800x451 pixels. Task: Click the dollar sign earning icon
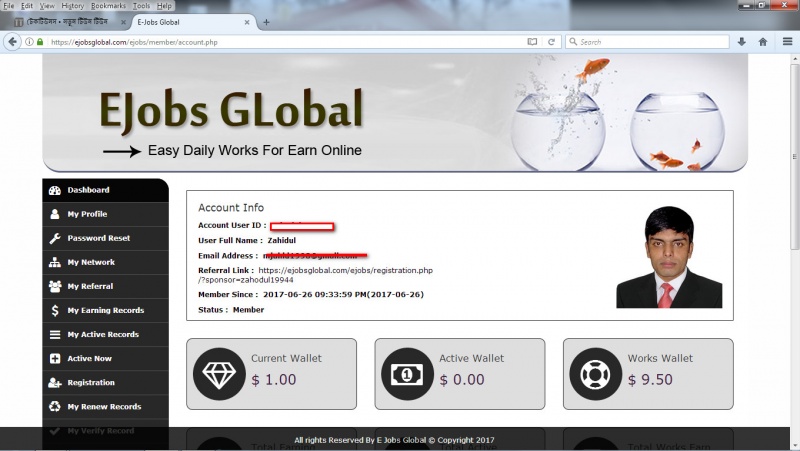click(x=55, y=310)
